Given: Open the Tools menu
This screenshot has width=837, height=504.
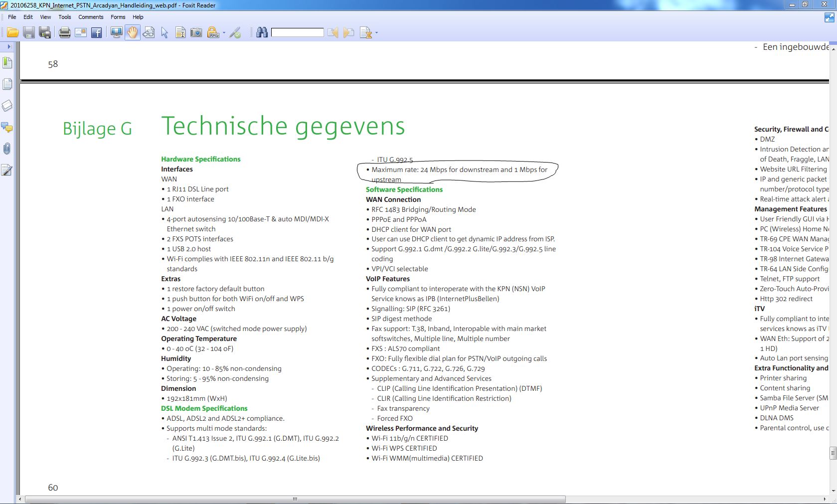Looking at the screenshot, I should pos(65,17).
